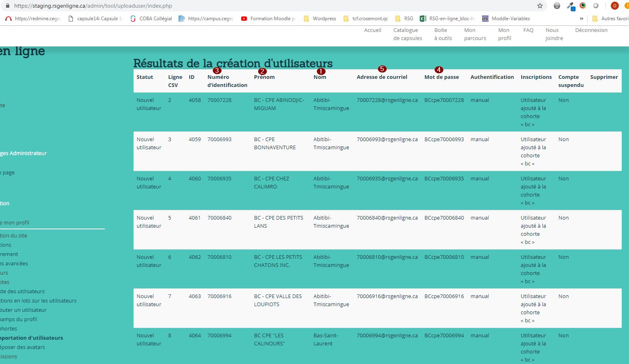Click the orange profile avatar icon
This screenshot has height=364, width=629.
pos(614,6)
